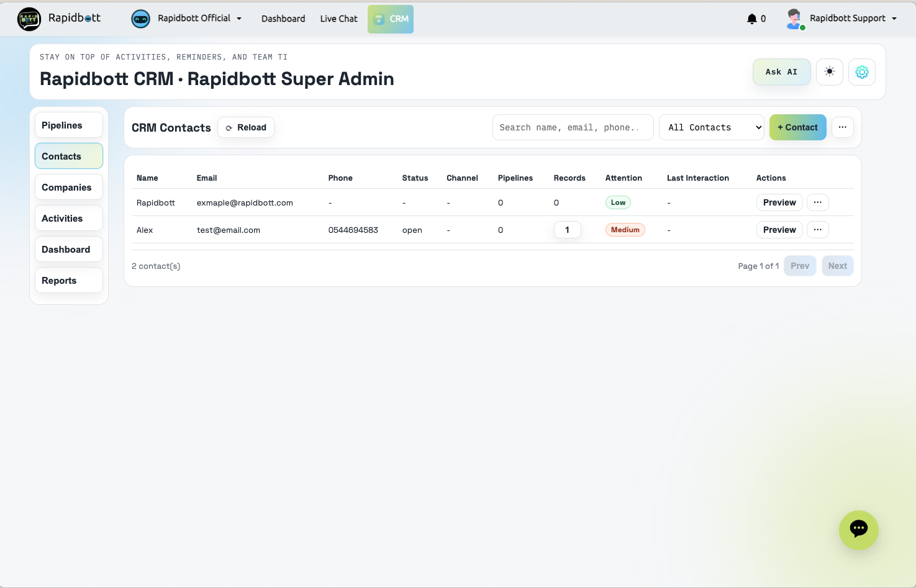
Task: Preview the Alex contact
Action: [779, 230]
